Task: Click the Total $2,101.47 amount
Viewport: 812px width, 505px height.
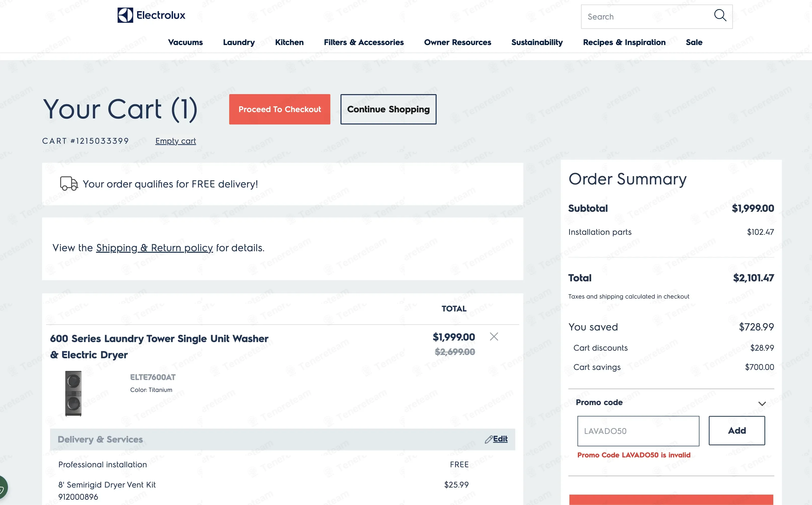Action: (753, 278)
